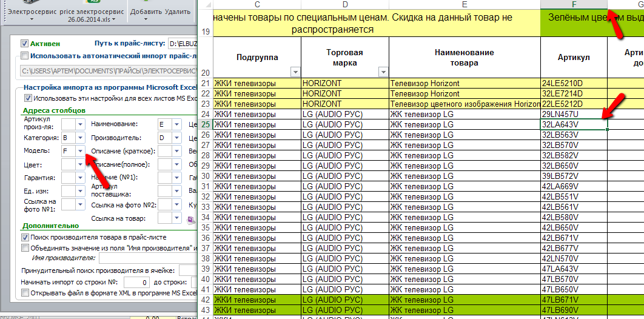Click the cell containing 47LB690V

pyautogui.click(x=574, y=309)
